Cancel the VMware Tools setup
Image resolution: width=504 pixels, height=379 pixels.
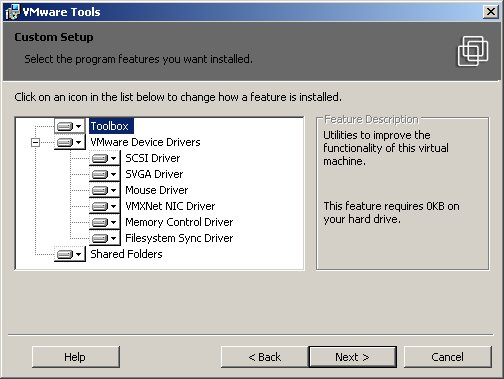[448, 357]
